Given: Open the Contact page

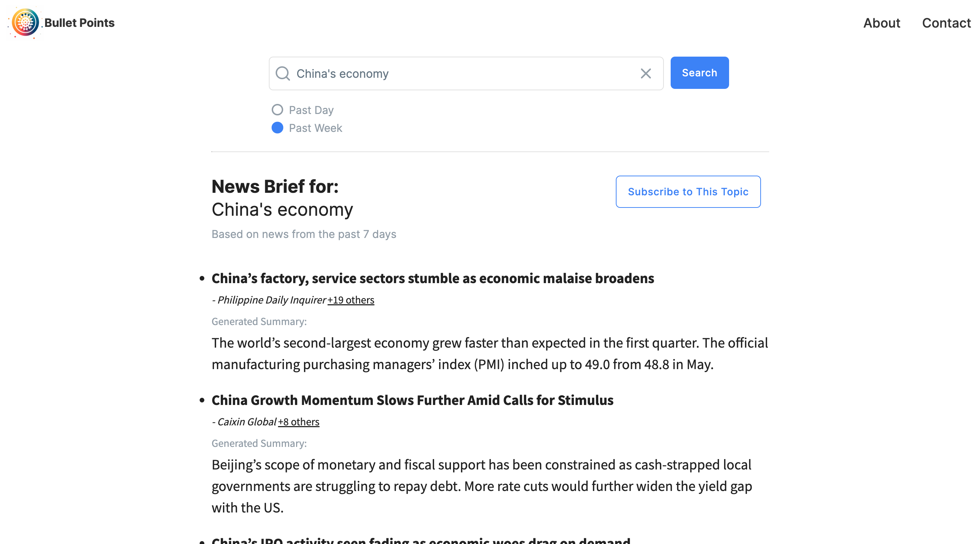Looking at the screenshot, I should click(x=946, y=23).
